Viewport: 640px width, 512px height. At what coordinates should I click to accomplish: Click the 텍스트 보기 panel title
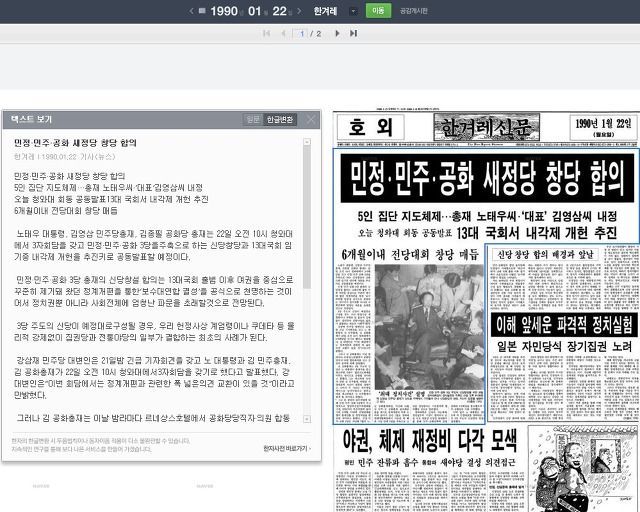(31, 119)
